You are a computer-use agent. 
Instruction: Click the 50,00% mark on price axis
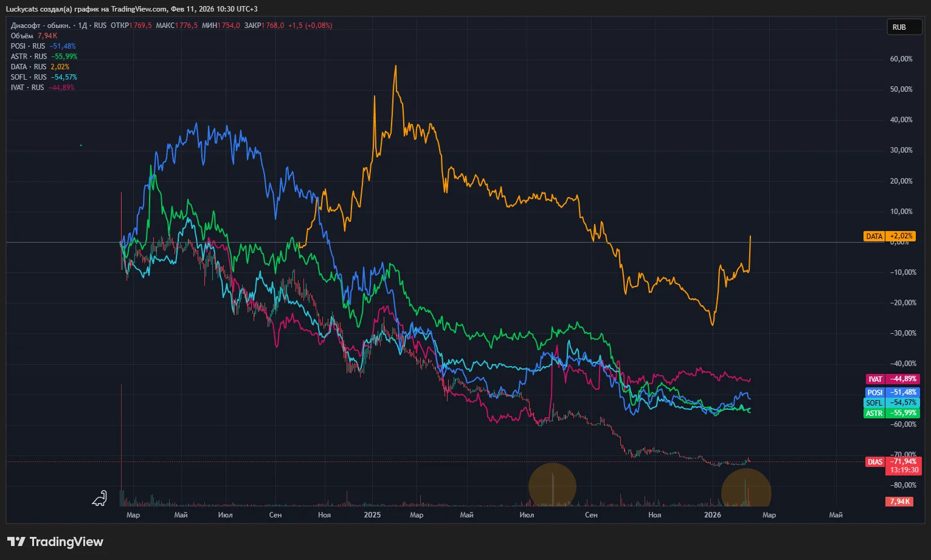(x=901, y=89)
